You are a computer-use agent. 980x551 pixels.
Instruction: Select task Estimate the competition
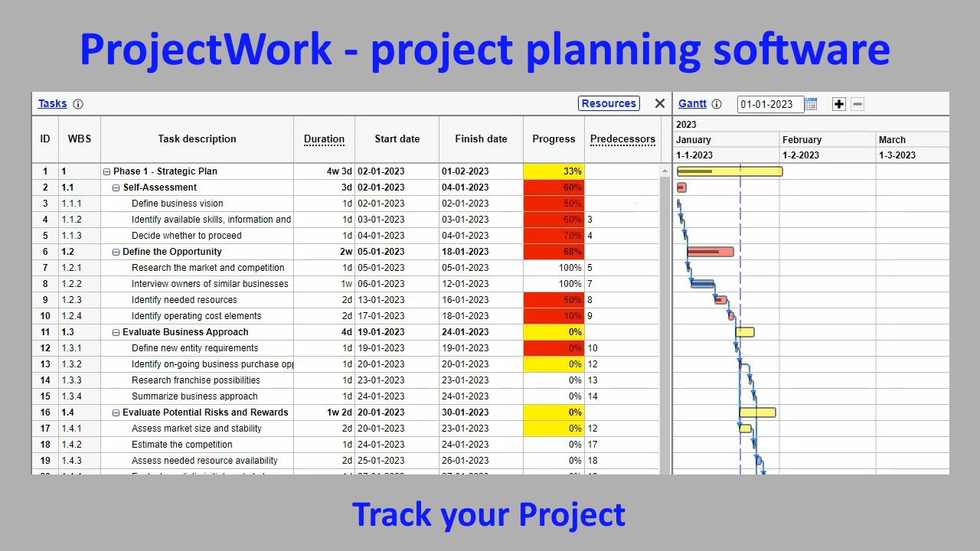pos(182,445)
